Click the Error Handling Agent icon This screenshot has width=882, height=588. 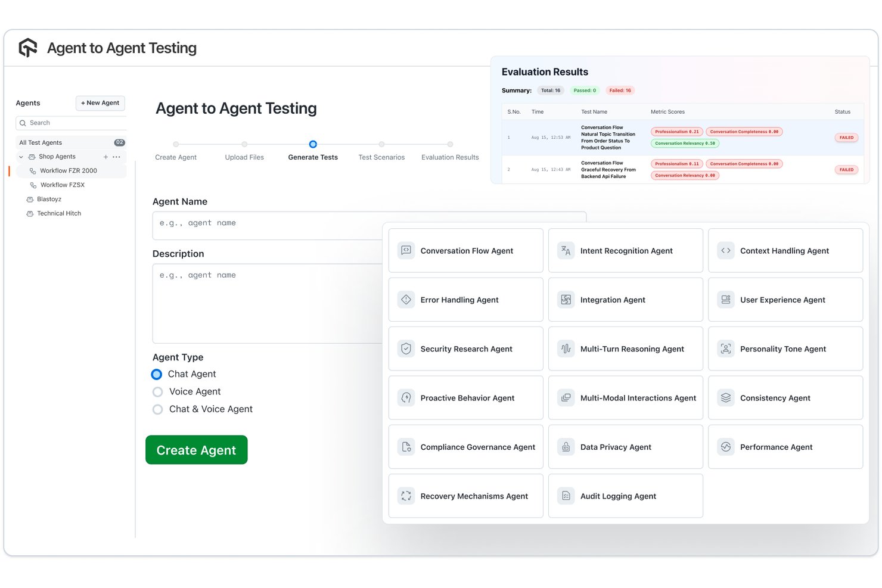click(x=406, y=300)
